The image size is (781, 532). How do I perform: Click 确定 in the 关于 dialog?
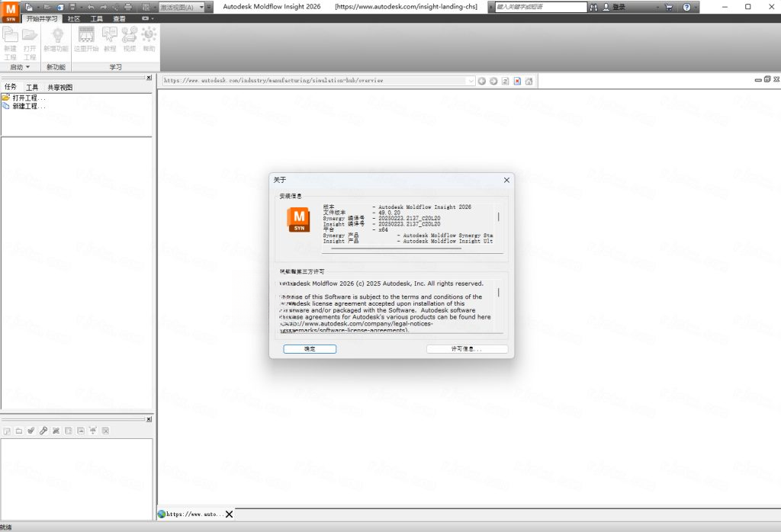click(310, 349)
